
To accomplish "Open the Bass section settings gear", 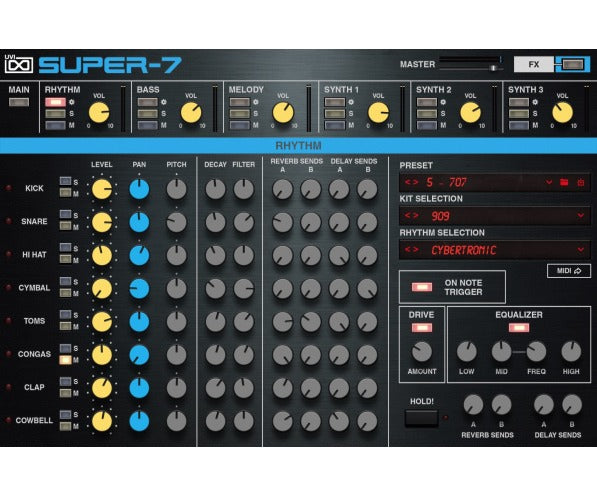I will pyautogui.click(x=164, y=102).
